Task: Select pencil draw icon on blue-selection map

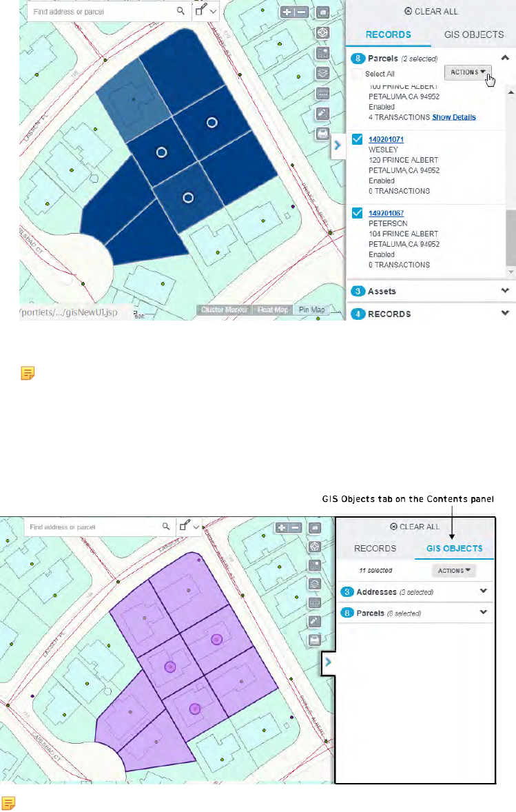Action: click(x=323, y=114)
